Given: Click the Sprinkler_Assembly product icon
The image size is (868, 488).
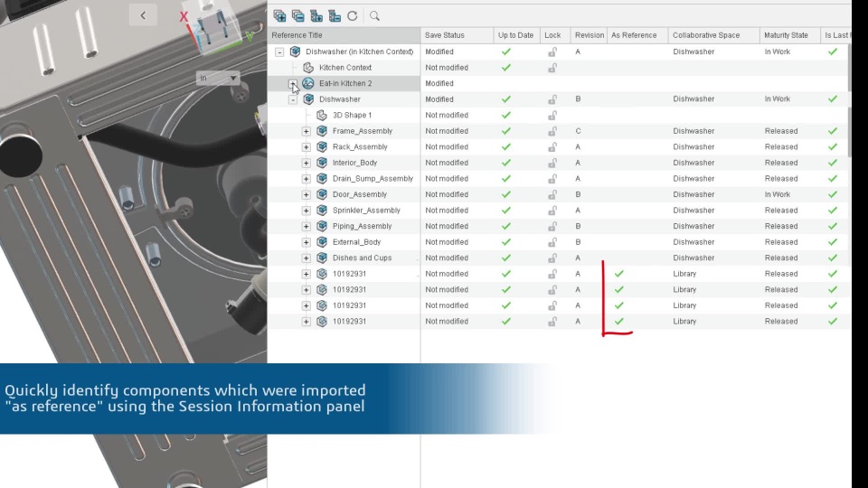Looking at the screenshot, I should (x=322, y=211).
